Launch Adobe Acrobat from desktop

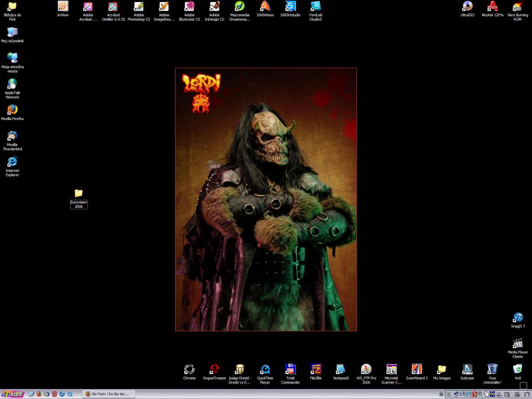pyautogui.click(x=88, y=11)
